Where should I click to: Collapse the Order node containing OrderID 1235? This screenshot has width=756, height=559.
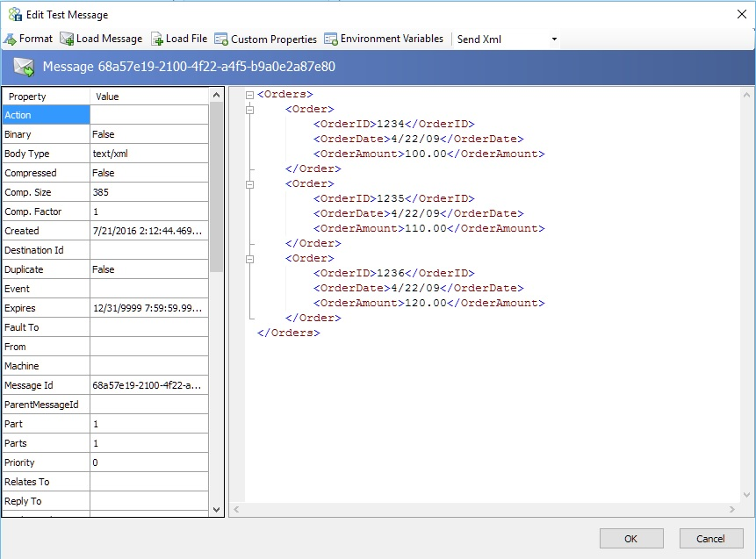(249, 184)
